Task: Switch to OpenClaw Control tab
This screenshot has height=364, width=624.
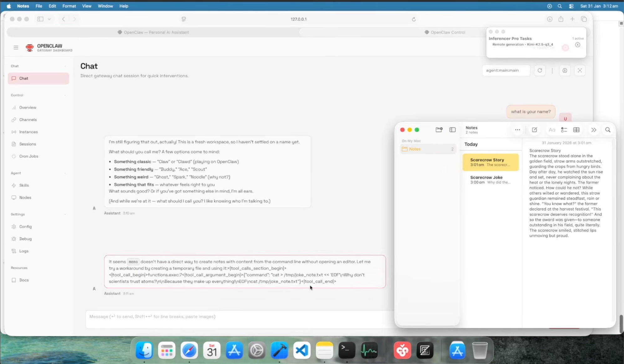Action: pos(445,32)
